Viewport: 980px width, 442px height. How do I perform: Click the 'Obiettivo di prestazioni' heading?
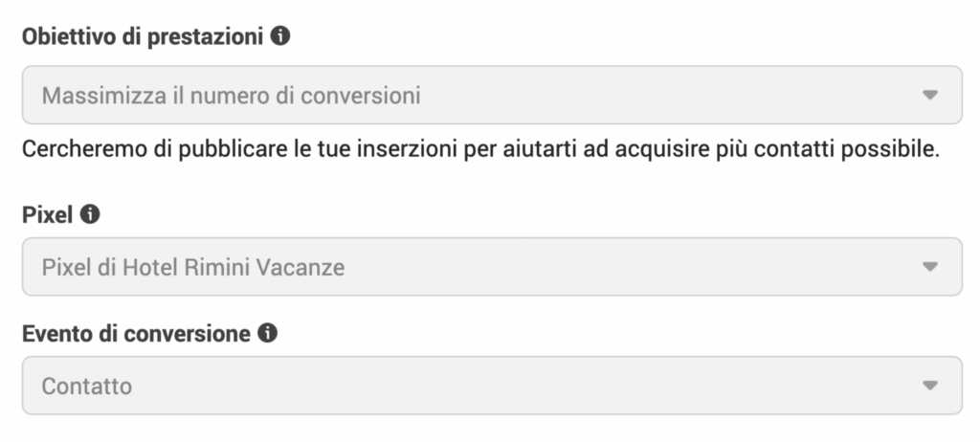point(142,37)
